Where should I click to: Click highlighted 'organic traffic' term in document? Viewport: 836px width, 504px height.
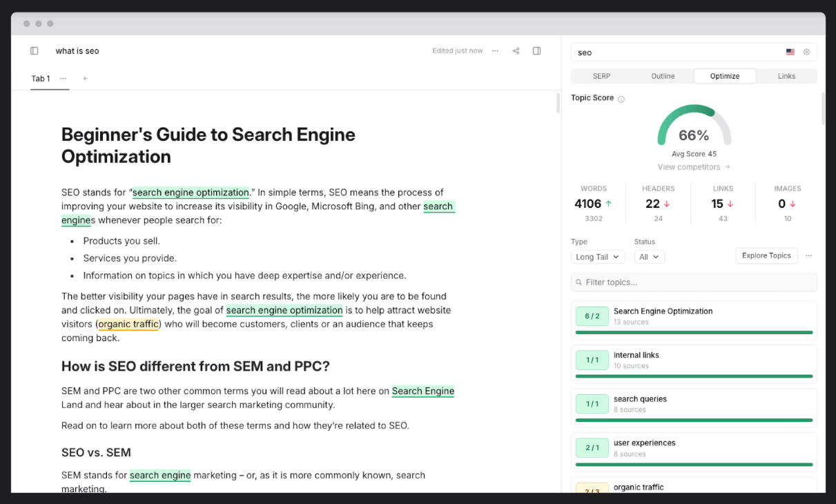click(x=128, y=324)
